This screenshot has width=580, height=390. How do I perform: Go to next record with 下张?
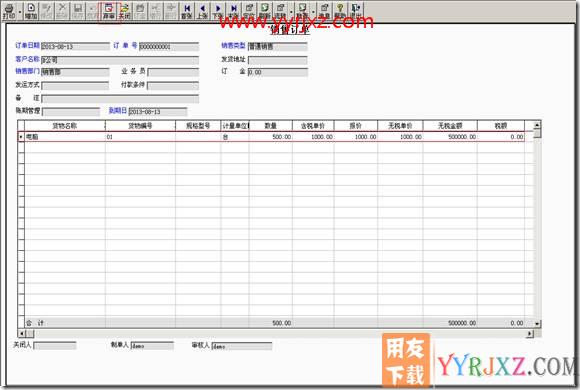(218, 11)
